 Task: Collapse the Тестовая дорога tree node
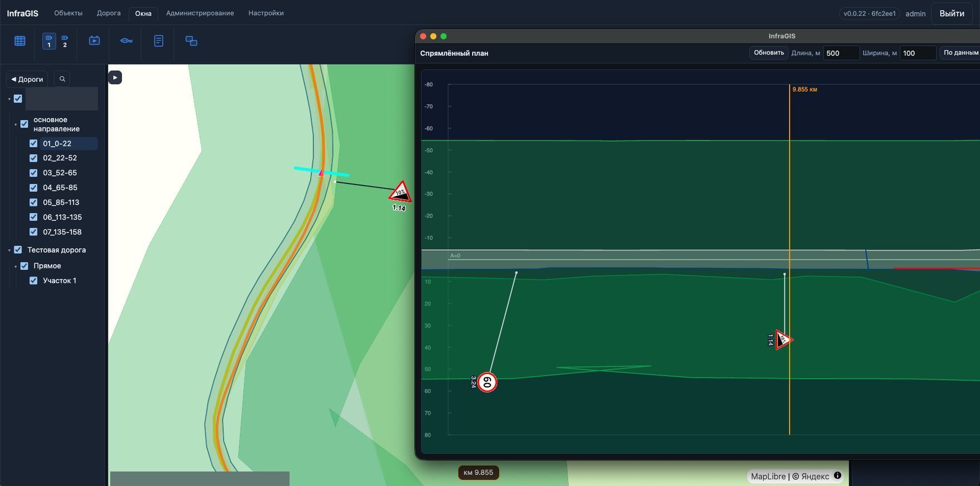[9, 250]
